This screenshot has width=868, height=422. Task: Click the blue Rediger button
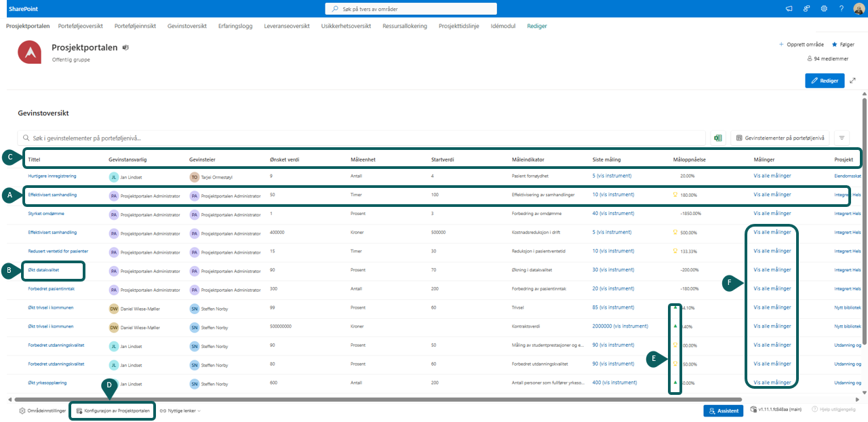pos(825,81)
